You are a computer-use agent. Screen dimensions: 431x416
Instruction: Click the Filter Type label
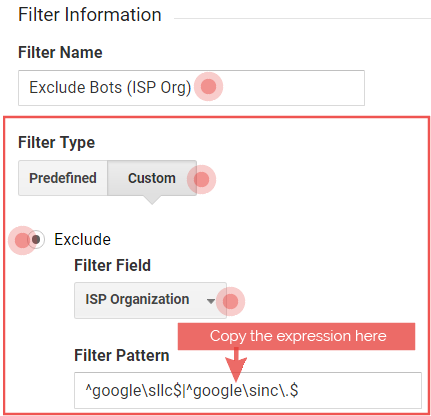click(x=57, y=142)
